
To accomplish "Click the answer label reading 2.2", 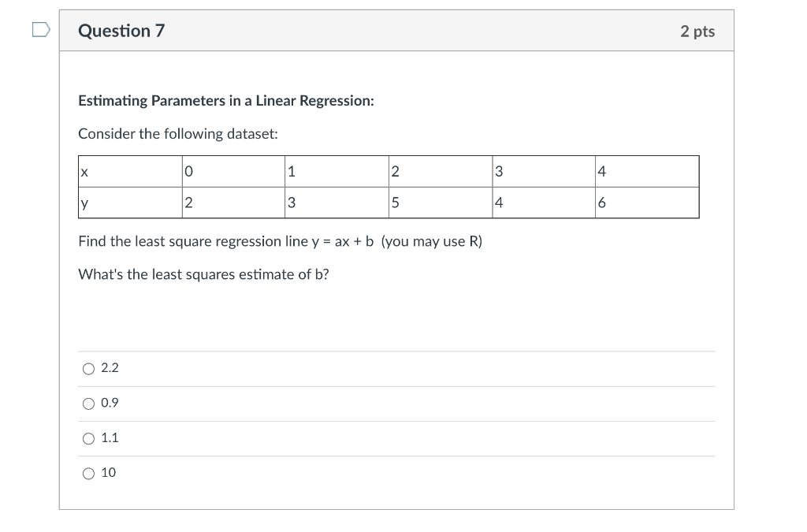I will [x=110, y=367].
